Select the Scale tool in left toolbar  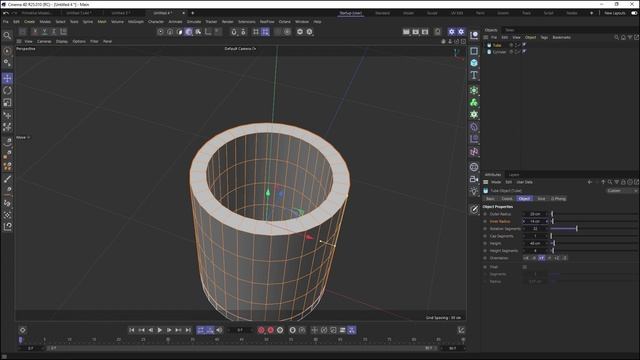pyautogui.click(x=7, y=103)
